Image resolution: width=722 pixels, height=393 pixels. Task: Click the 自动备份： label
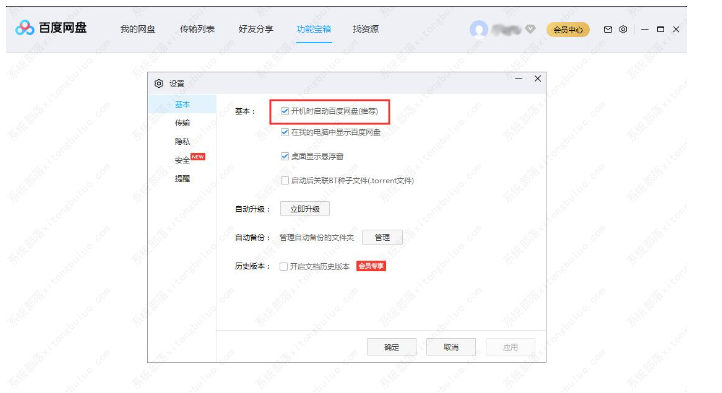(252, 238)
